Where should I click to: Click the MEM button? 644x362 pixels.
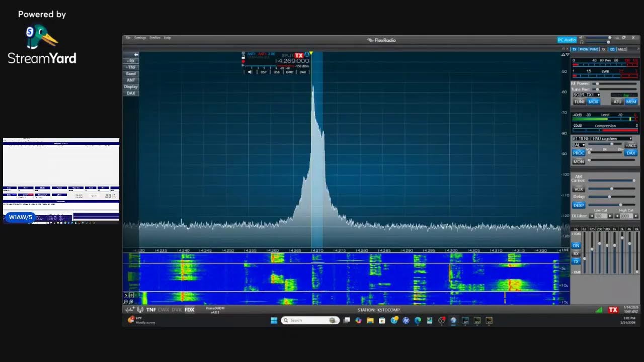coord(631,102)
